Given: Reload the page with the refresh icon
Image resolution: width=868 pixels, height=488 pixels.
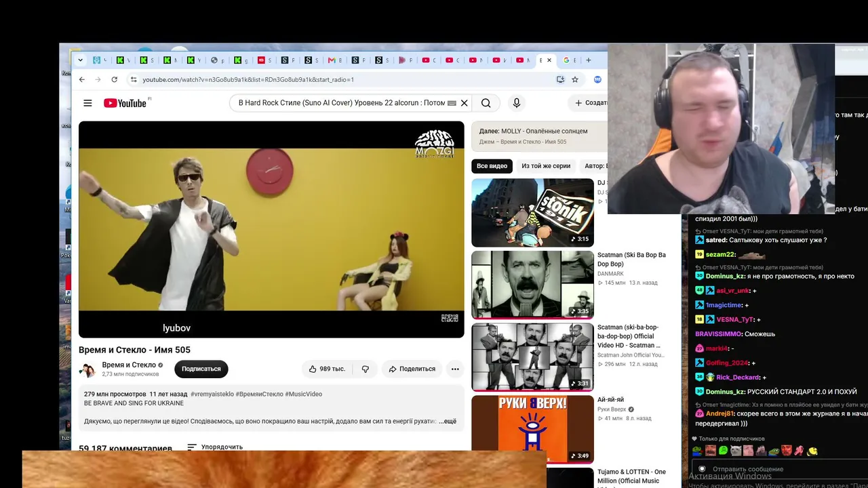Looking at the screenshot, I should tap(115, 79).
